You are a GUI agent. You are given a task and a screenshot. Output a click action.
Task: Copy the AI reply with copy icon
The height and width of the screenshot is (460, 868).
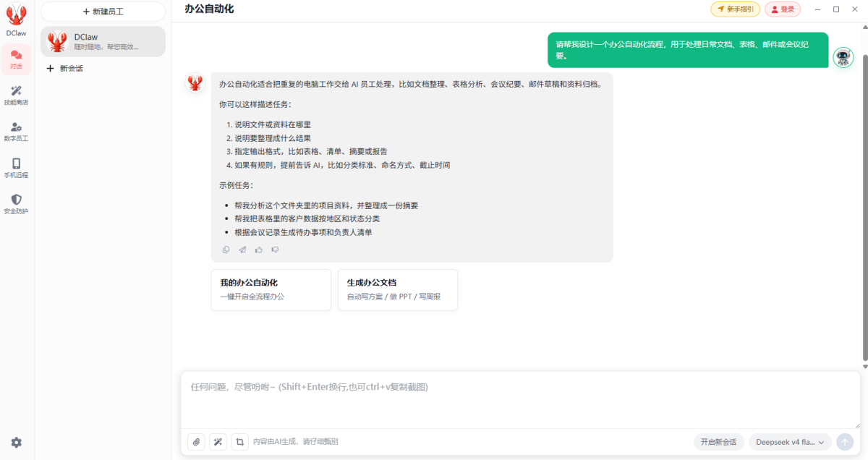pyautogui.click(x=226, y=250)
